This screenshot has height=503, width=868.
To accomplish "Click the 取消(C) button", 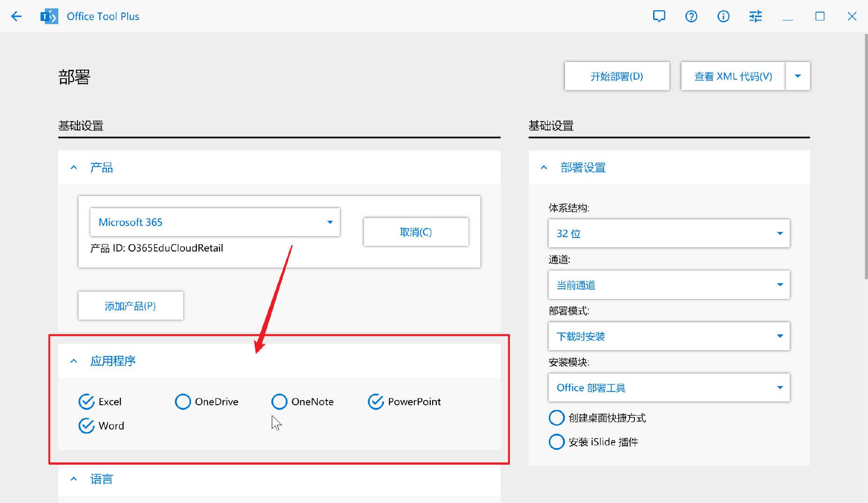I will click(x=416, y=232).
